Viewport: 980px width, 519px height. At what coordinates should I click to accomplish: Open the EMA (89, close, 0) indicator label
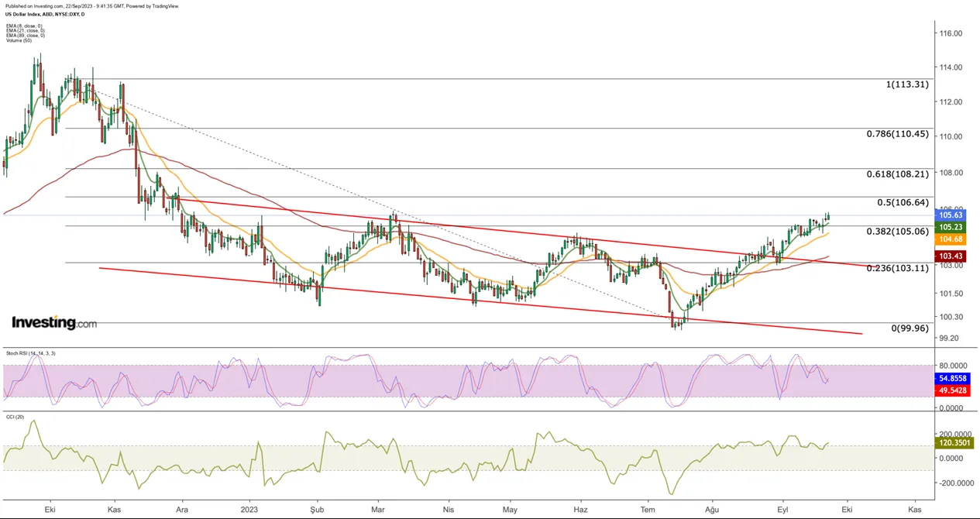point(26,35)
